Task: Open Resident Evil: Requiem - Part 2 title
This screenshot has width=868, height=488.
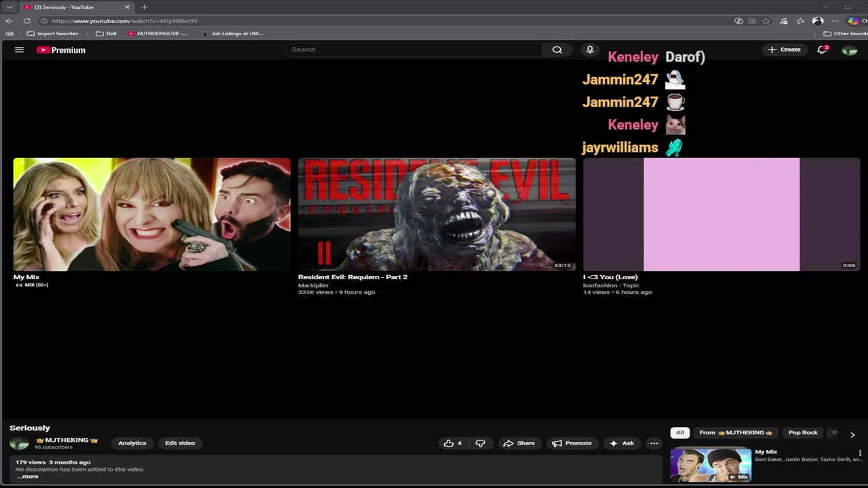Action: tap(353, 277)
